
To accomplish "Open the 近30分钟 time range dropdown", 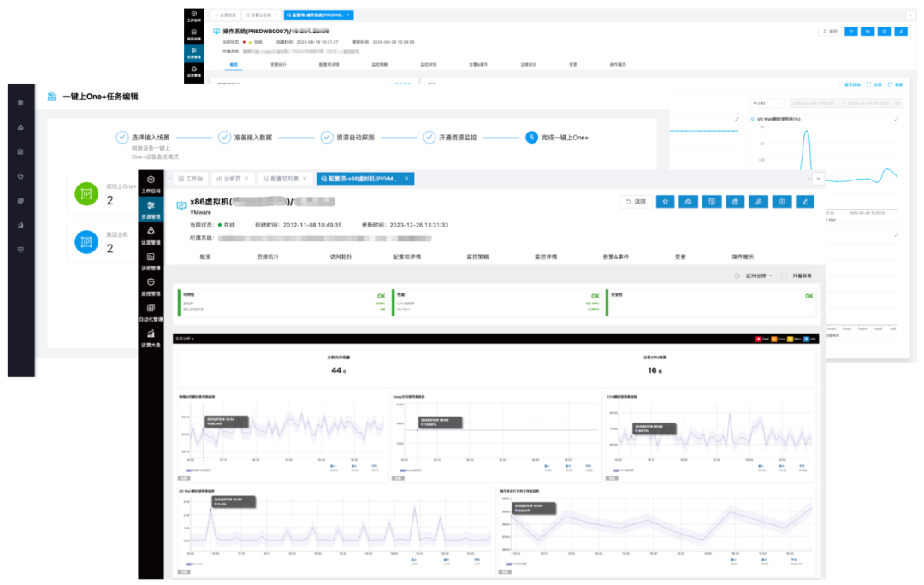I will [x=759, y=275].
